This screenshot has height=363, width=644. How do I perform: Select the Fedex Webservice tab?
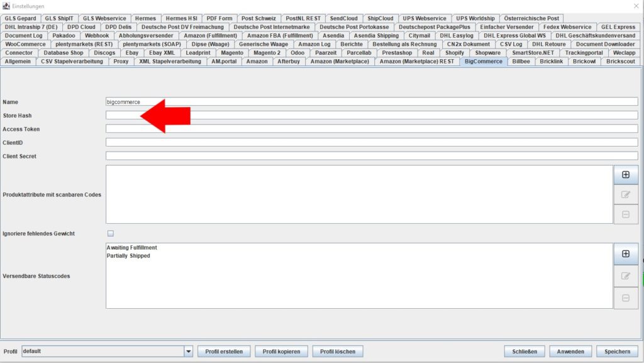(x=568, y=27)
